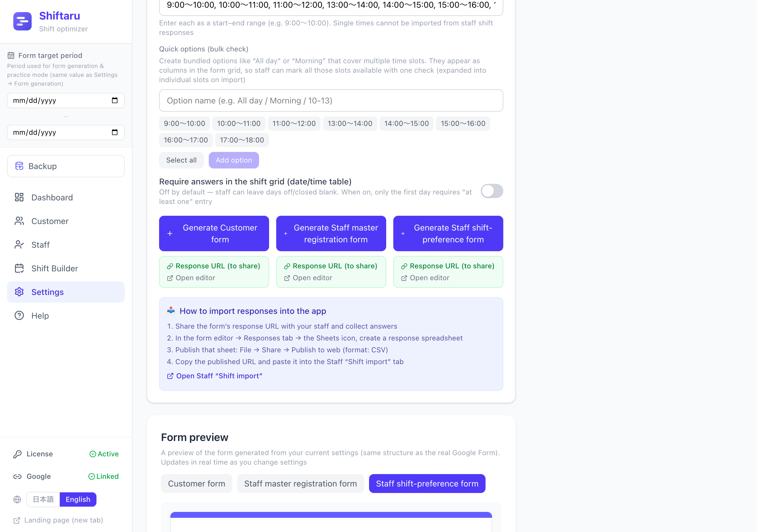
Task: Click the period start date field
Action: pyautogui.click(x=66, y=100)
